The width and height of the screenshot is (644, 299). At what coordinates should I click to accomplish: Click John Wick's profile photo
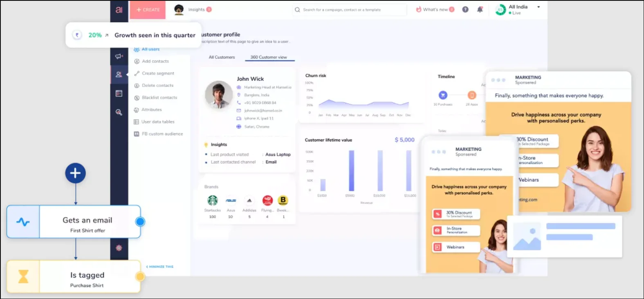click(x=219, y=95)
